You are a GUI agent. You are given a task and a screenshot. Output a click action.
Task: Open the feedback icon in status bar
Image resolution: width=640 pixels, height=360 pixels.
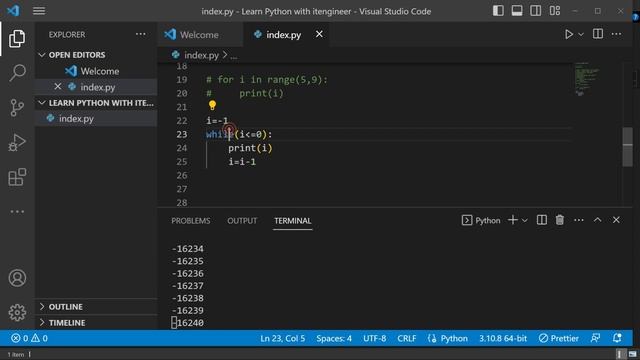click(596, 338)
